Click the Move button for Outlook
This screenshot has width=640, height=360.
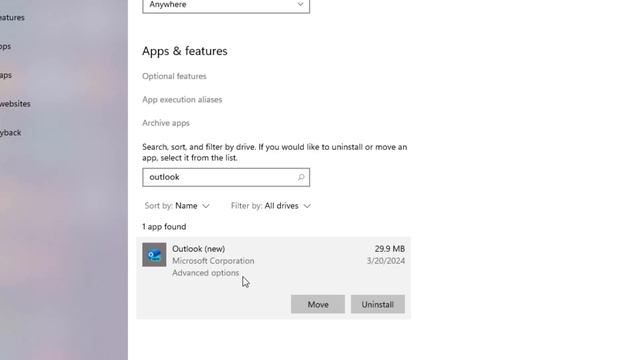(x=318, y=304)
